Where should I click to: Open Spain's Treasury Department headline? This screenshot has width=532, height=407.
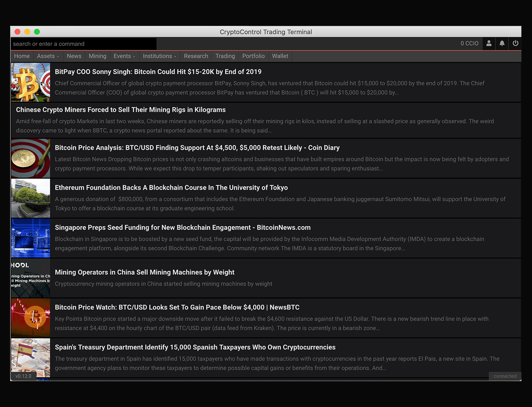pos(195,347)
